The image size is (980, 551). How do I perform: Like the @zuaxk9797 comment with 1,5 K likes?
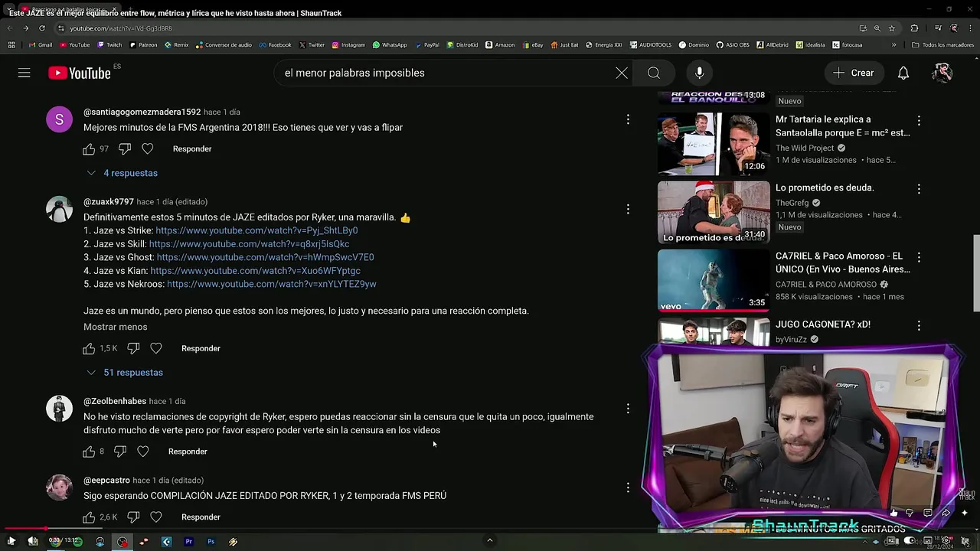coord(89,348)
